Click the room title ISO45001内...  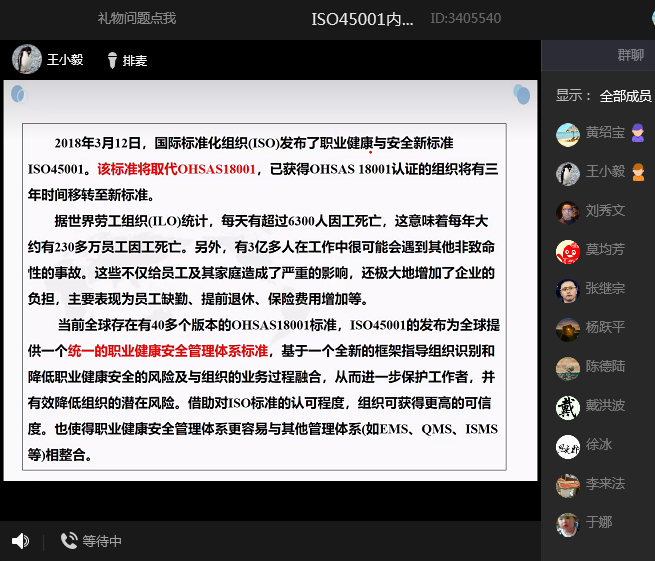click(362, 19)
